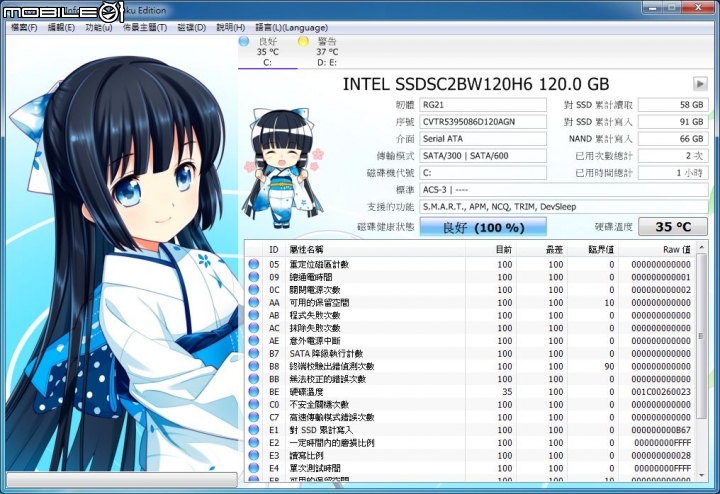Click the 良好 (100 %) health status button
Screen dimensions: 720x494
coord(483,227)
